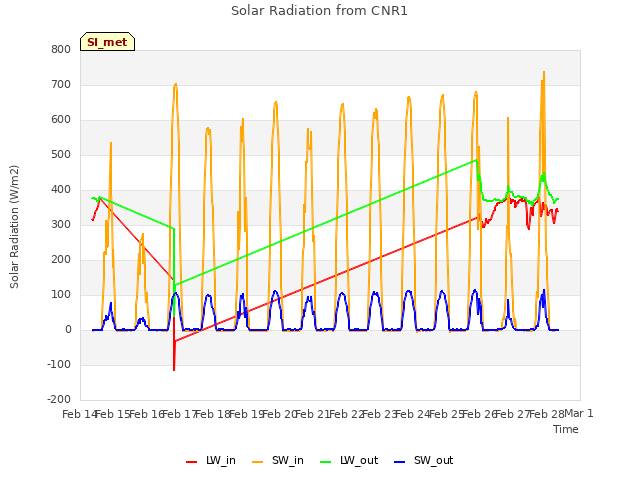The height and width of the screenshot is (480, 640).
Task: Click the 600 y-axis tick value
Action: coord(61,120)
